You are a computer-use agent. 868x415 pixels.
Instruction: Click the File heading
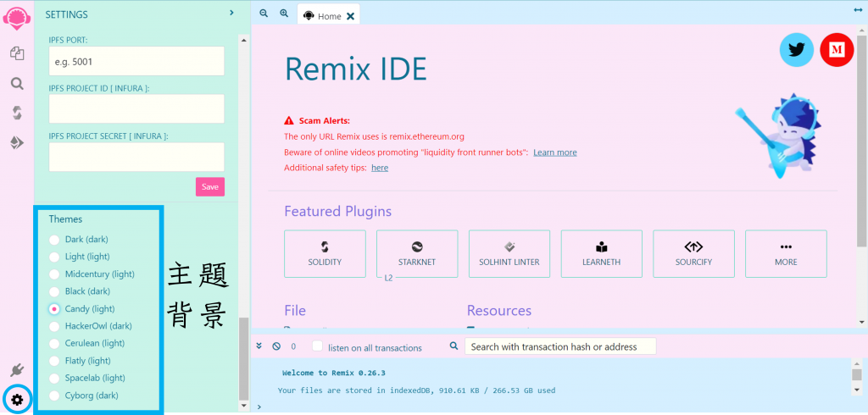coord(294,311)
